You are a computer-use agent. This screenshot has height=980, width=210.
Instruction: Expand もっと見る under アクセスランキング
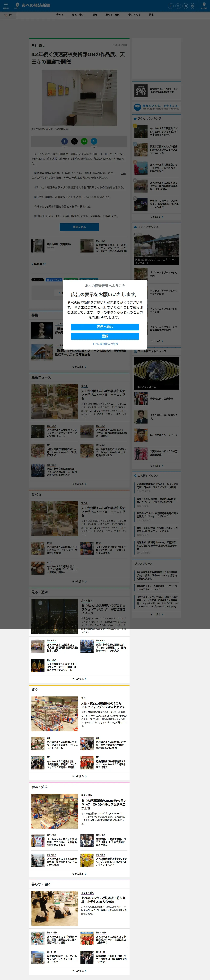(157, 217)
